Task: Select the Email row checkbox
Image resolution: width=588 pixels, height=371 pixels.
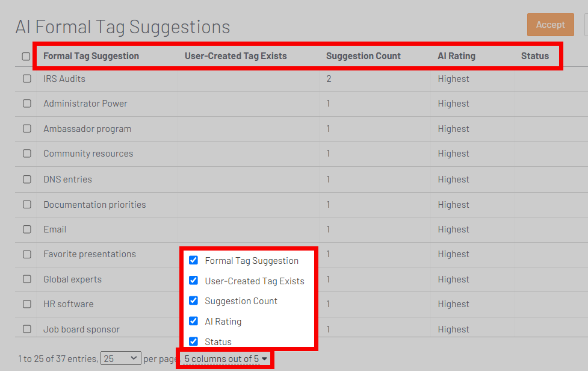Action: pos(27,229)
